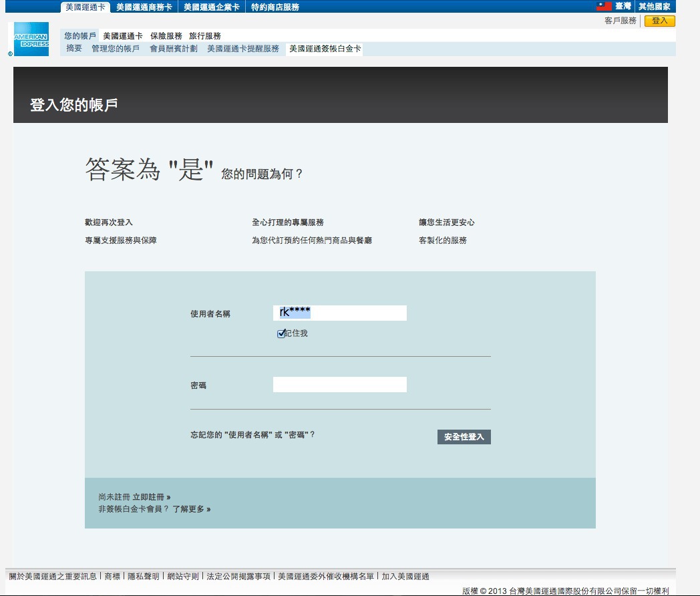Open the 美國運通企業卡 tab
700x596 pixels.
click(212, 7)
